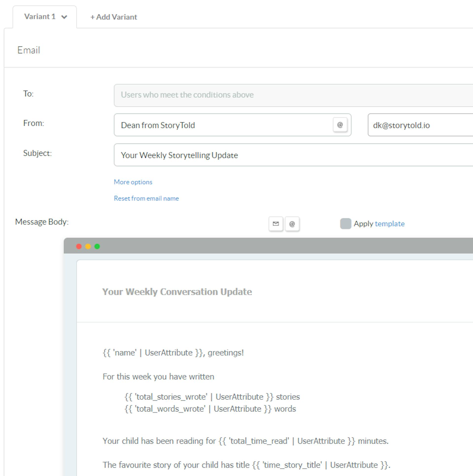Click the @ personalization icon above message body
The height and width of the screenshot is (476, 473).
tap(292, 224)
